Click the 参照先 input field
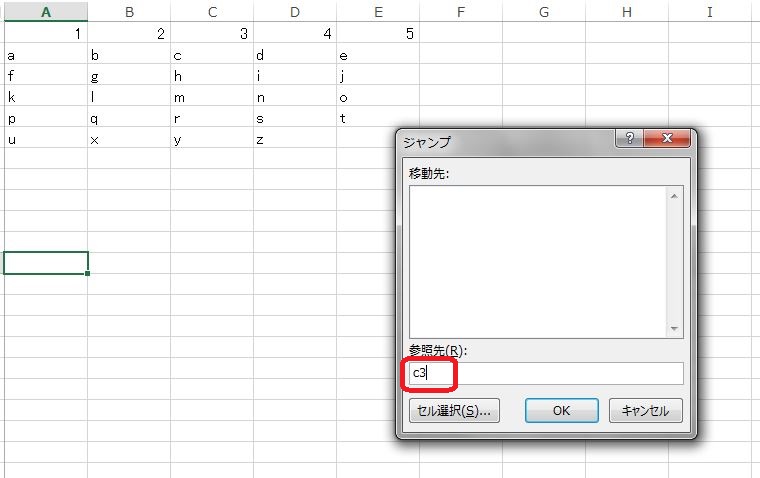The height and width of the screenshot is (478, 760). [x=545, y=374]
